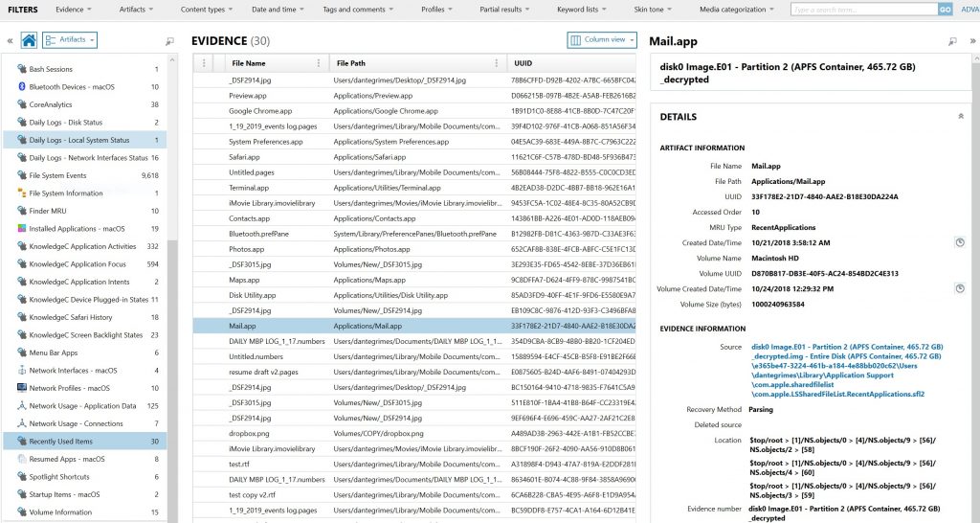Viewport: 980px width, 523px height.
Task: Select the dropbox.png evidence row
Action: (414, 433)
